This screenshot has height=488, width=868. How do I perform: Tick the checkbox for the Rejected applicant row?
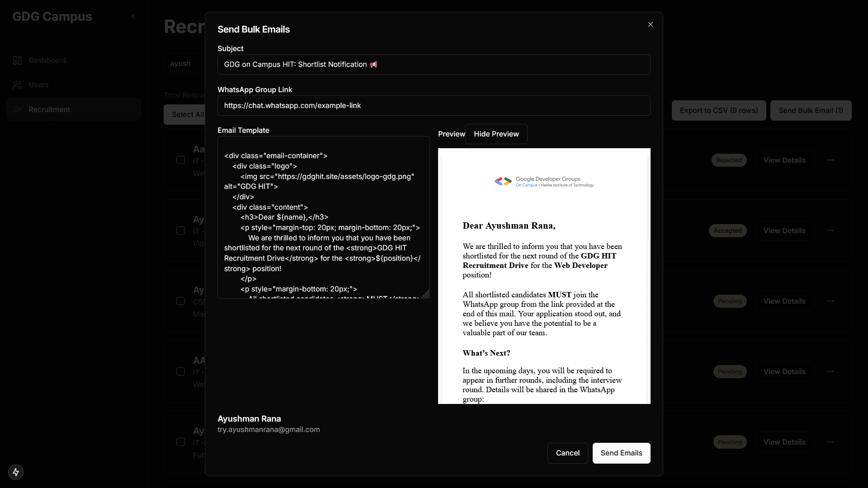(x=180, y=160)
